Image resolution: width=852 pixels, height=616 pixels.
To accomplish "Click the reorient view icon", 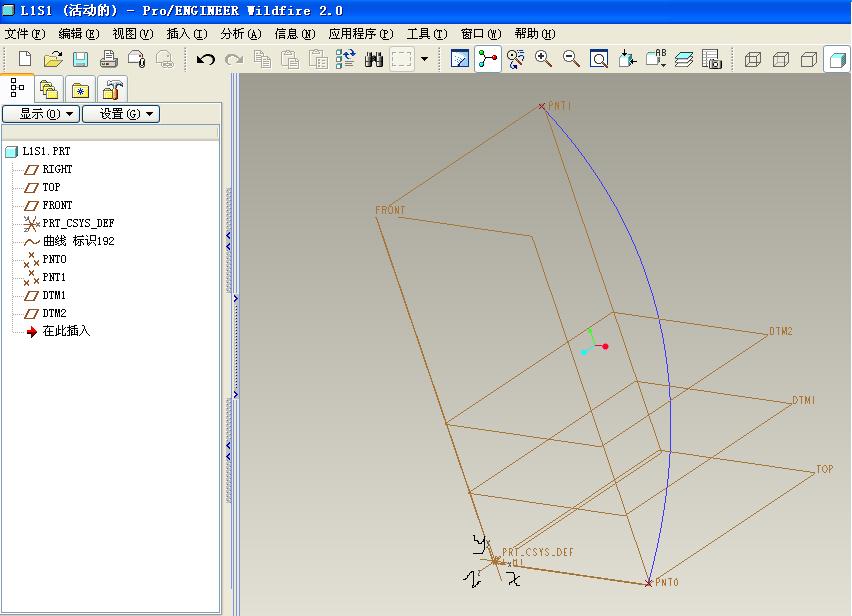I will 627,59.
